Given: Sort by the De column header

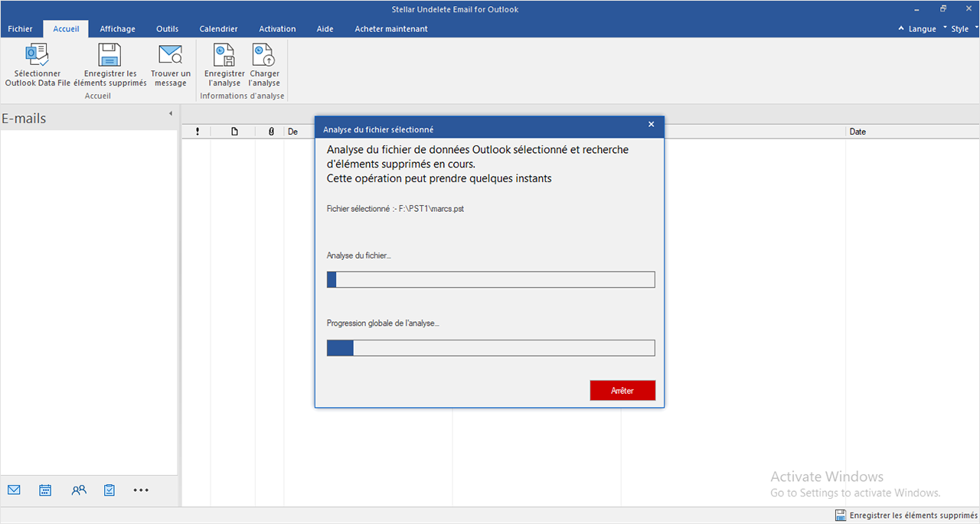Looking at the screenshot, I should [292, 132].
